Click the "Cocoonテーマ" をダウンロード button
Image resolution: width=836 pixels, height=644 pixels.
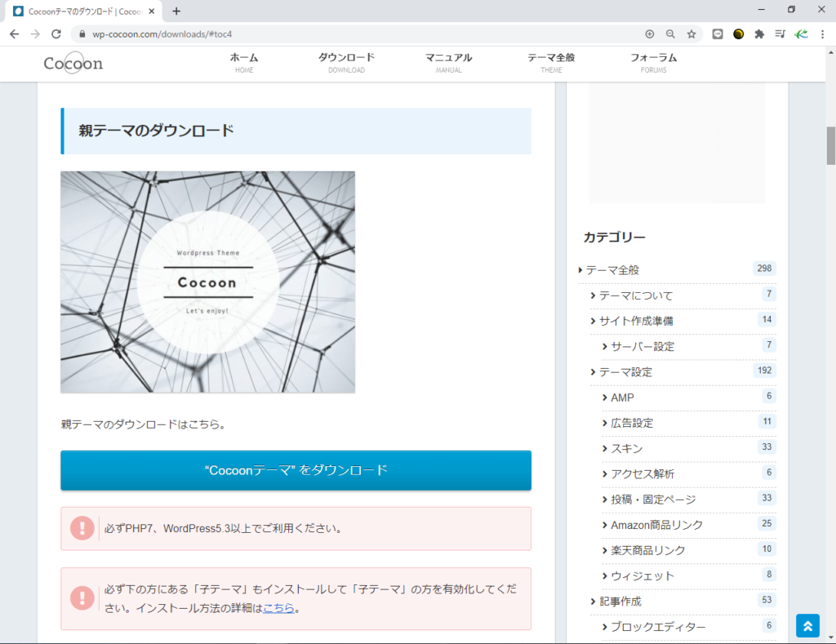click(x=296, y=470)
